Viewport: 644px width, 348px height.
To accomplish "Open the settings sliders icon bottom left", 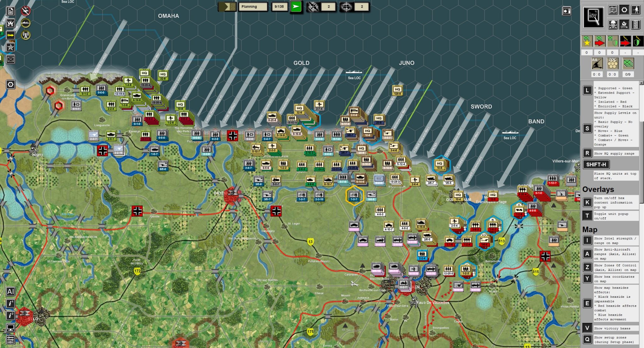I will (10, 340).
